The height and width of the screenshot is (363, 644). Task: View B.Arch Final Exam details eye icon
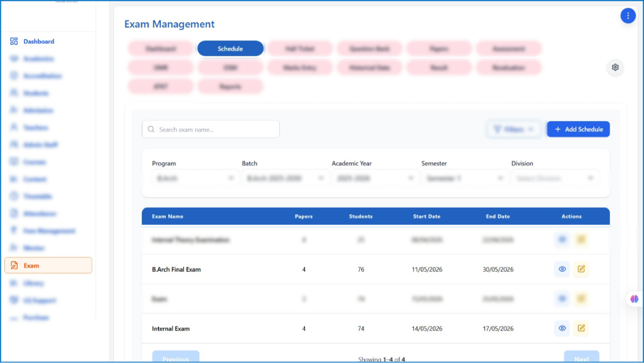click(x=562, y=269)
